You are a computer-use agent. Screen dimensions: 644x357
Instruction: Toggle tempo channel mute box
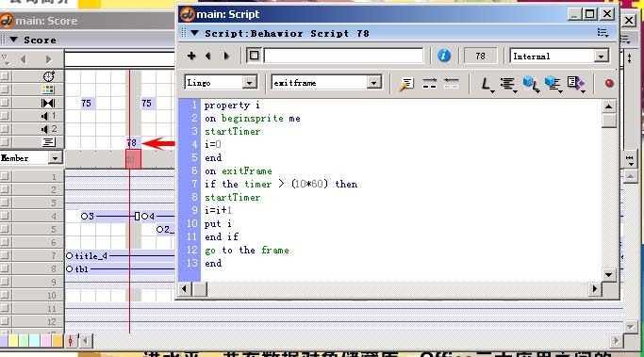click(x=5, y=76)
